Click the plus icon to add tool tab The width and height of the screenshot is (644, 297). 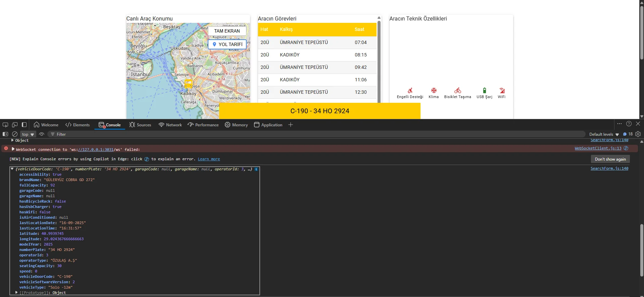click(x=291, y=125)
